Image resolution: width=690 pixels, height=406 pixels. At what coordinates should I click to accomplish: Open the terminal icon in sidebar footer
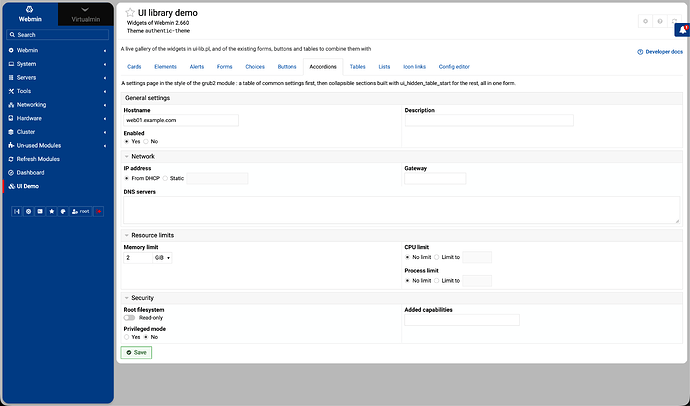pyautogui.click(x=40, y=212)
